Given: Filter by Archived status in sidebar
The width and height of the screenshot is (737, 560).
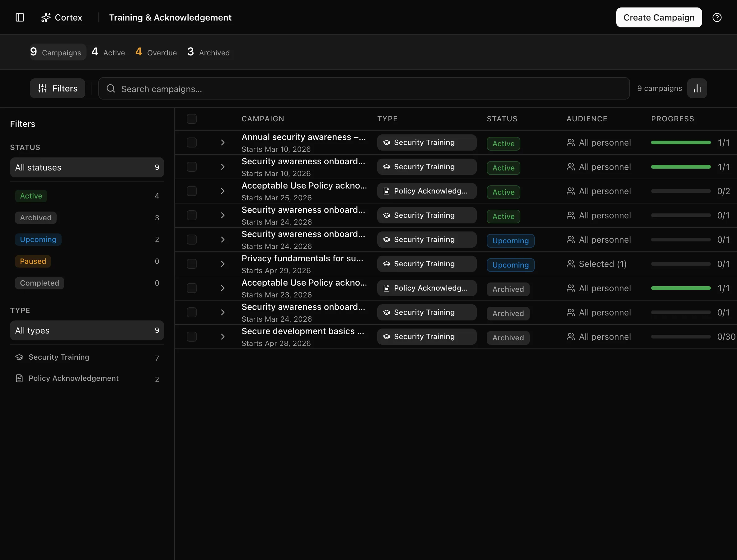Looking at the screenshot, I should tap(87, 218).
